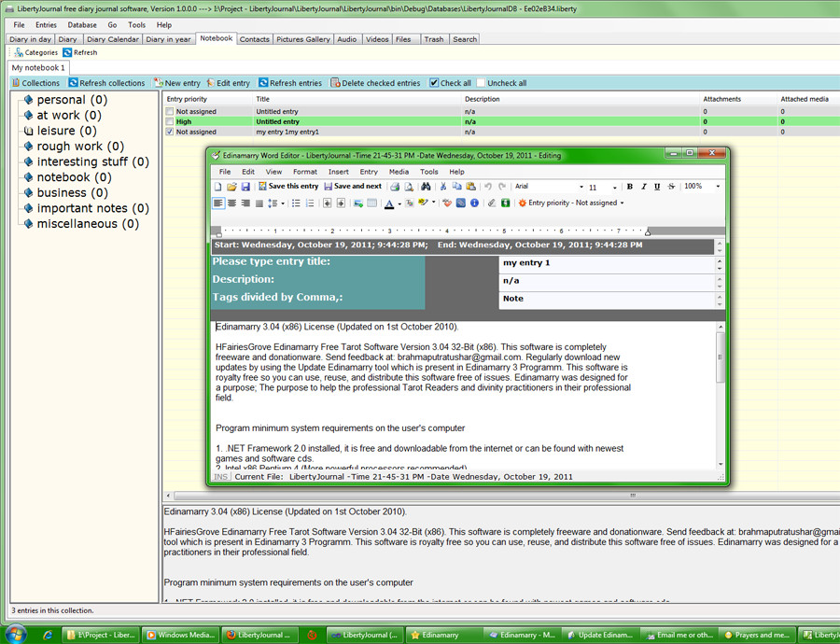This screenshot has width=840, height=644.
Task: Open the font size 11 dropdown
Action: pyautogui.click(x=614, y=187)
